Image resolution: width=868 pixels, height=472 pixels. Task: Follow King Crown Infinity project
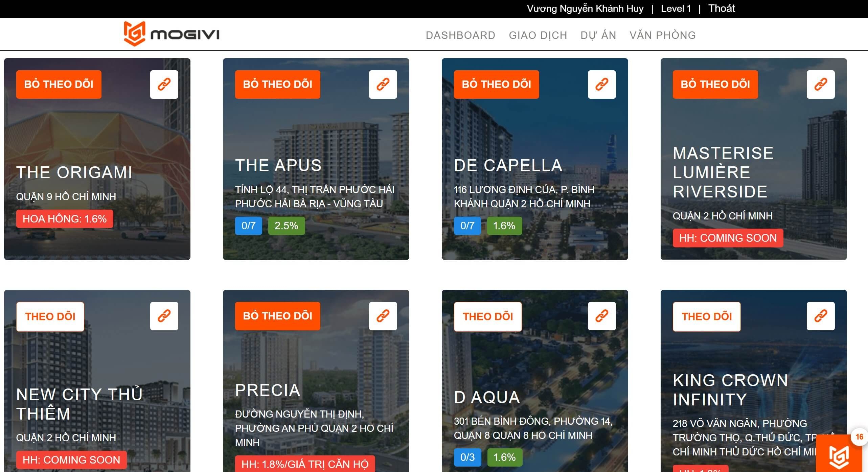[707, 316]
